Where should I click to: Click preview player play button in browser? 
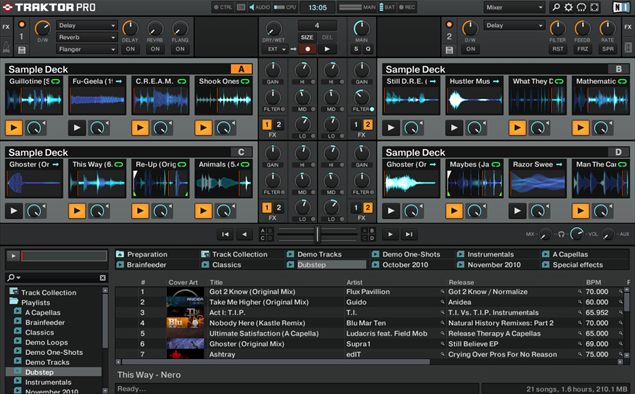click(x=13, y=256)
